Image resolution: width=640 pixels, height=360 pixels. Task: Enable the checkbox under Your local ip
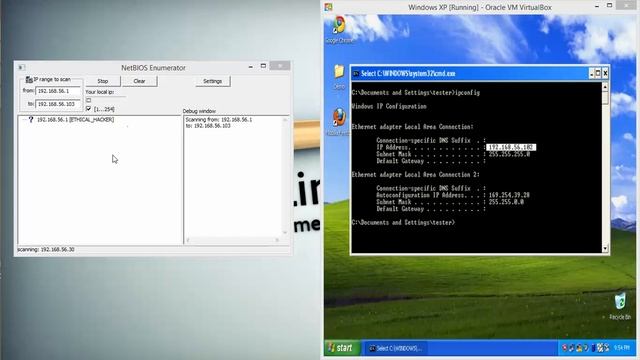[89, 100]
